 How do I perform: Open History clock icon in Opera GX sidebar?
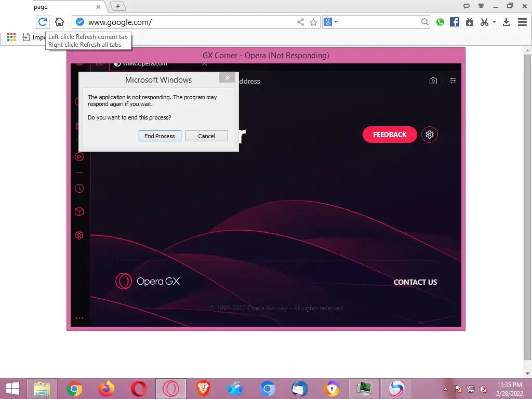click(x=79, y=189)
